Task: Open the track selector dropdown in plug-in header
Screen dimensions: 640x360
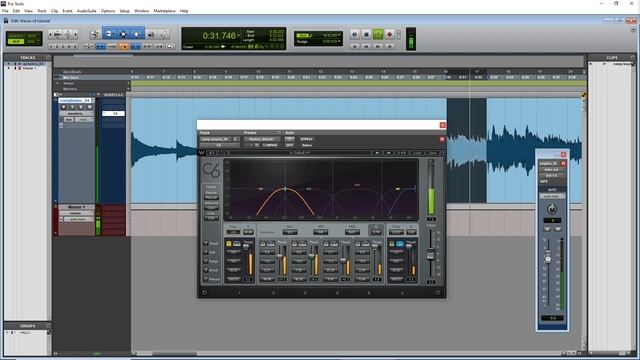Action: coord(216,139)
